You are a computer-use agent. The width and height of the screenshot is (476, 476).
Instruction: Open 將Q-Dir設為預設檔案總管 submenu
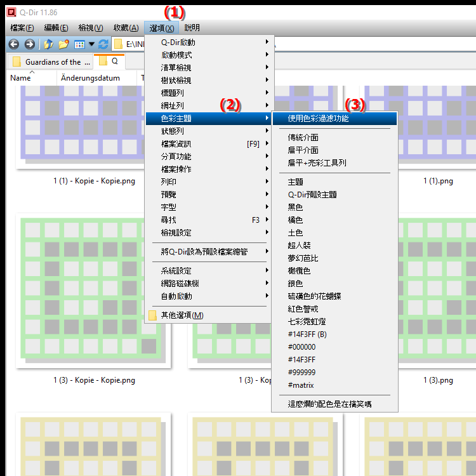(209, 252)
